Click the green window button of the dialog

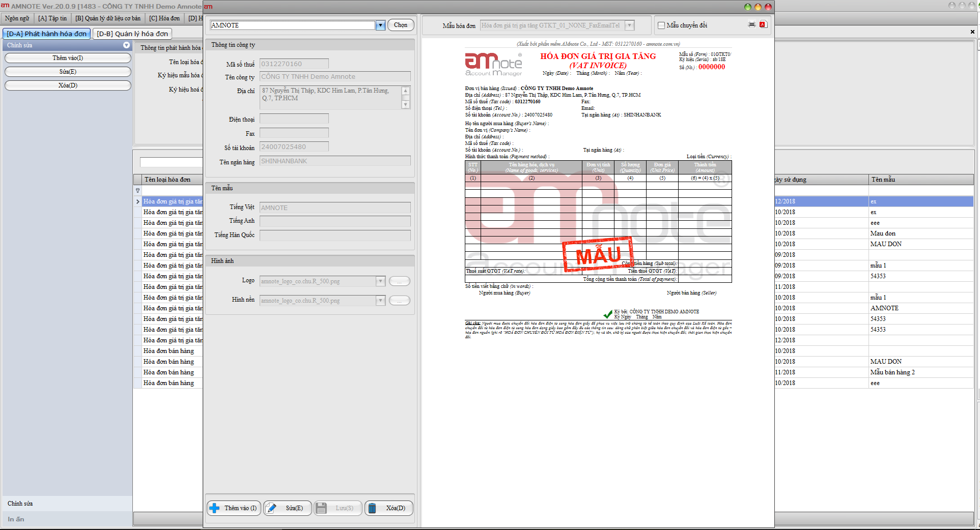pyautogui.click(x=748, y=7)
